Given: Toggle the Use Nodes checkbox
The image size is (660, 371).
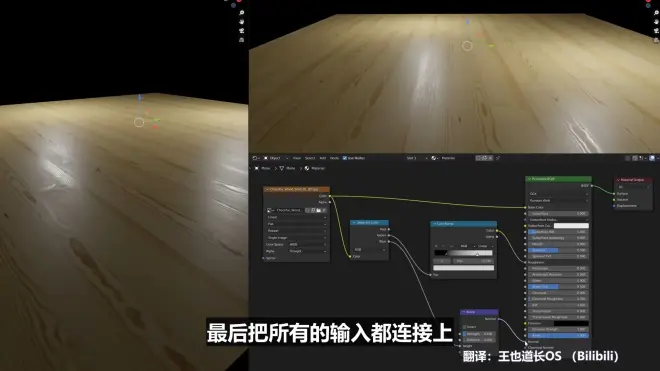Looking at the screenshot, I should 345,158.
